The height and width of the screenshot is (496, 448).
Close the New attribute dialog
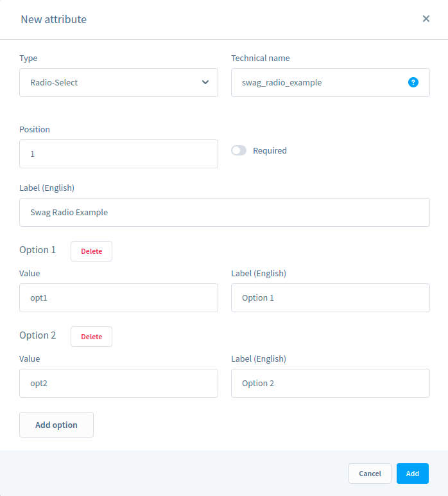click(426, 19)
